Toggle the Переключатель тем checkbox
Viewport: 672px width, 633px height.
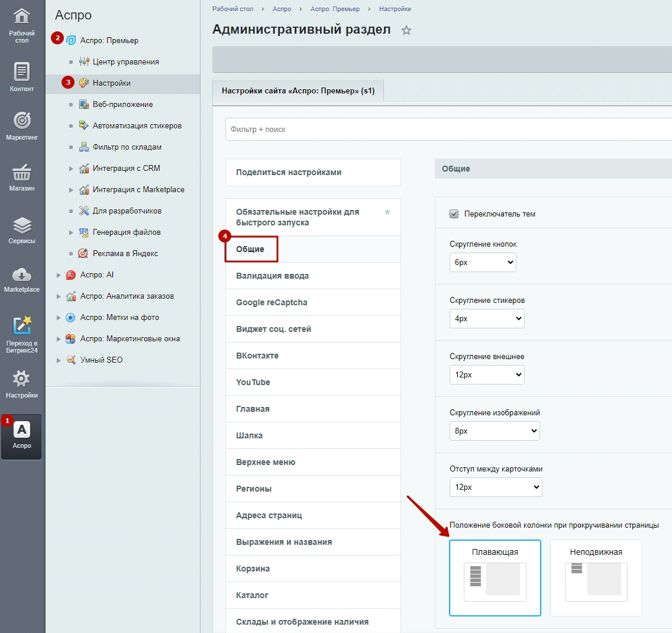pos(454,214)
